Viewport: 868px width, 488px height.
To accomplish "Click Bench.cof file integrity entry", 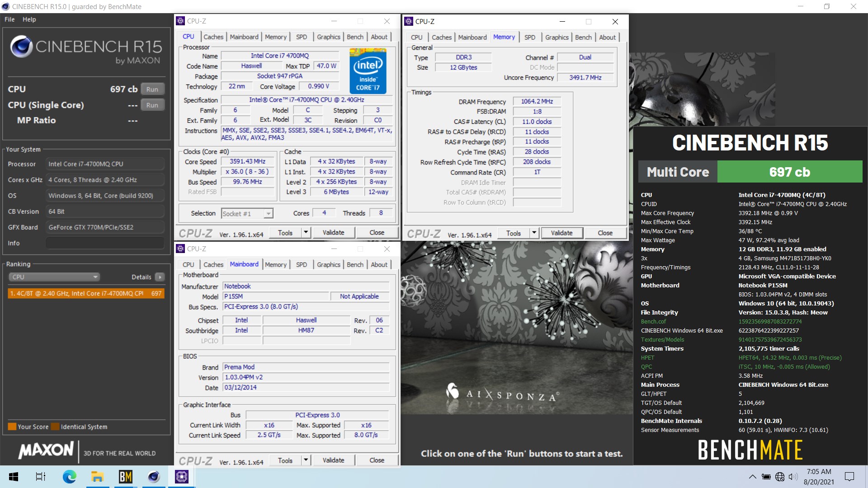I will [x=653, y=322].
